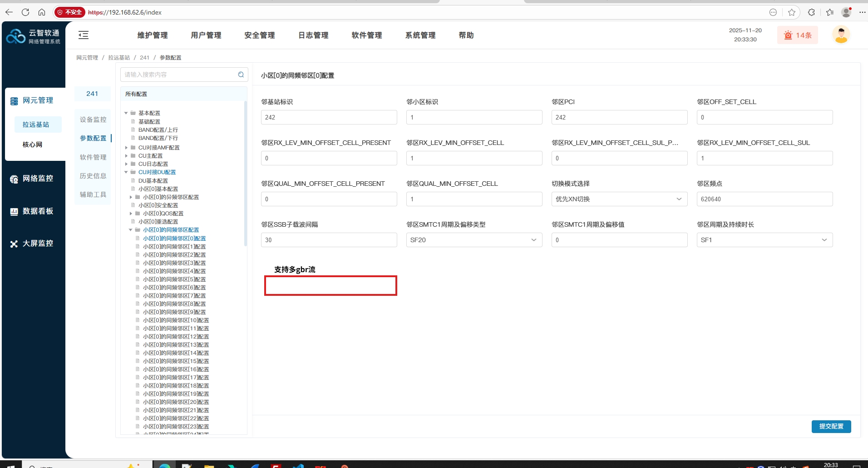Click the 邻区频点 input field
Image resolution: width=868 pixels, height=468 pixels.
(764, 199)
